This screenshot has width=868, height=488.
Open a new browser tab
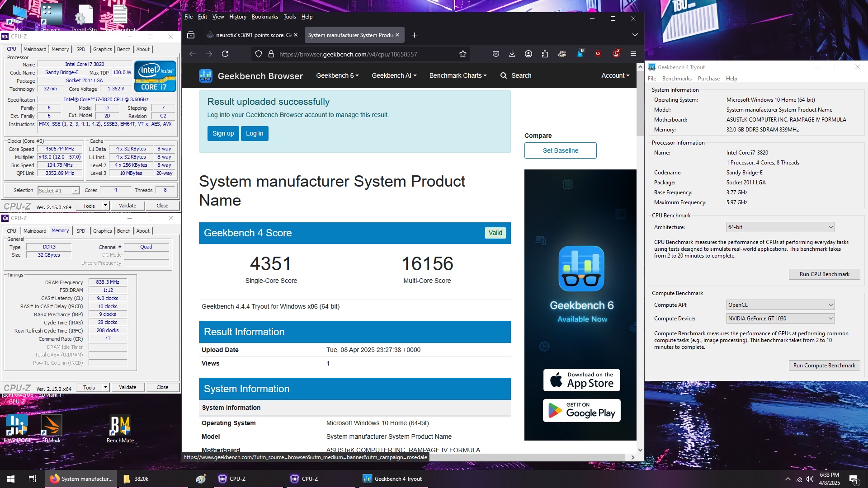tap(414, 35)
